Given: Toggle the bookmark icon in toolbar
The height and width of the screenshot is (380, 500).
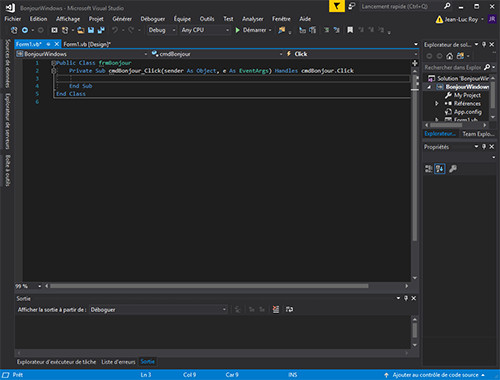Looking at the screenshot, I should (x=350, y=30).
